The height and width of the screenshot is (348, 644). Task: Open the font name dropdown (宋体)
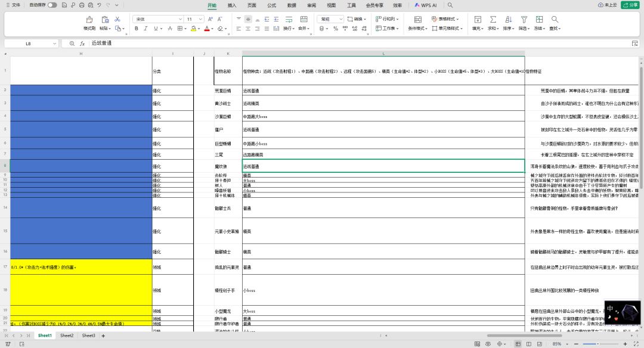pos(180,19)
